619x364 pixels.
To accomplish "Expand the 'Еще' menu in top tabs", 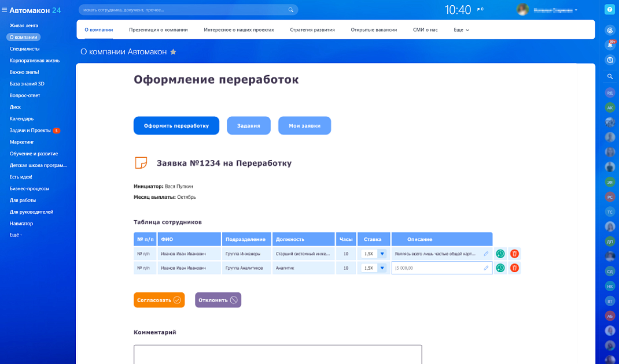I will click(x=461, y=29).
